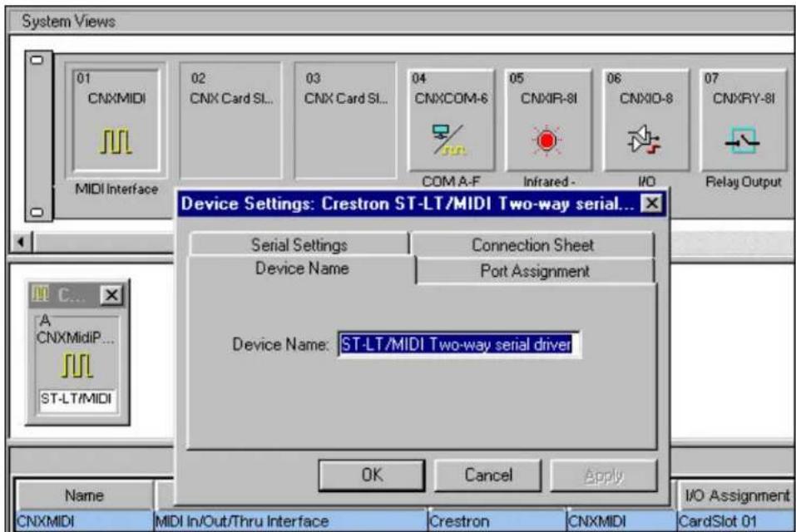Select empty CNX Card Slot 02

pyautogui.click(x=230, y=121)
